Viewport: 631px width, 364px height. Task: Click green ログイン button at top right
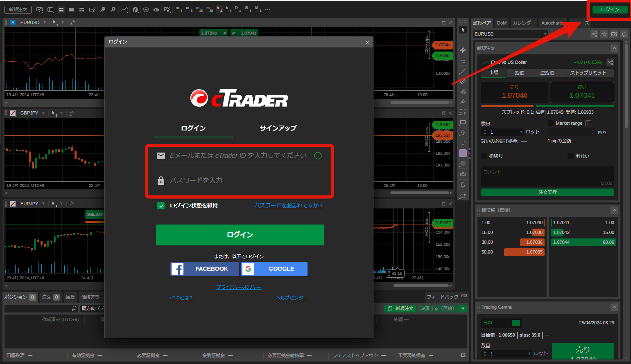[x=610, y=9]
